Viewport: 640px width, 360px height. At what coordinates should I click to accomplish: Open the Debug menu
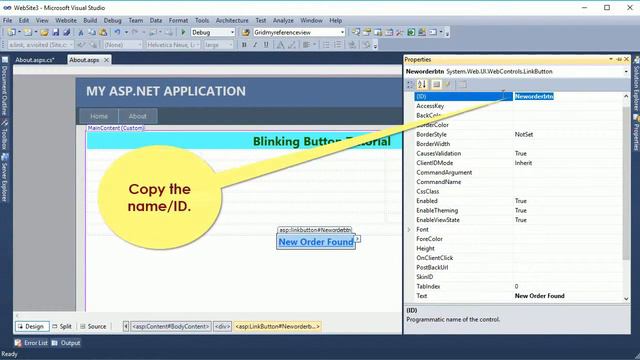click(112, 20)
